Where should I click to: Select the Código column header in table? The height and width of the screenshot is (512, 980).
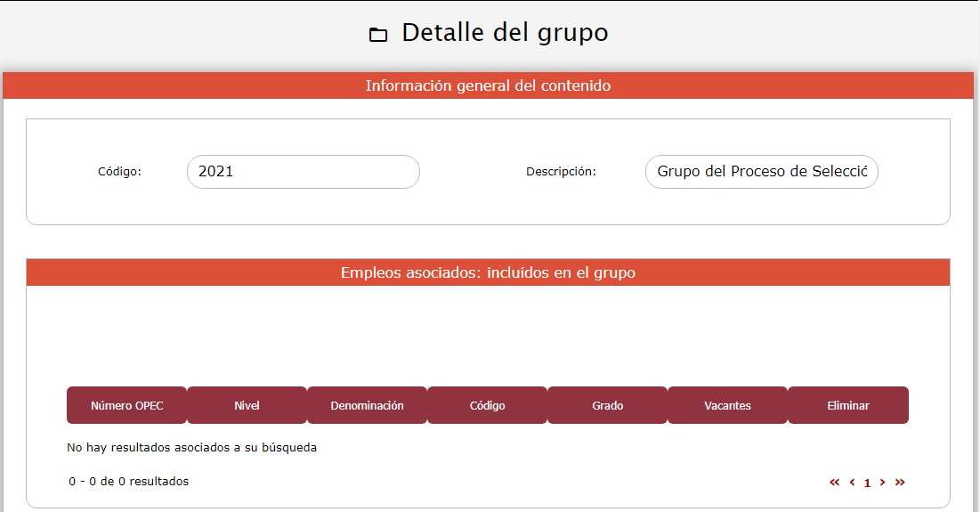pyautogui.click(x=487, y=405)
